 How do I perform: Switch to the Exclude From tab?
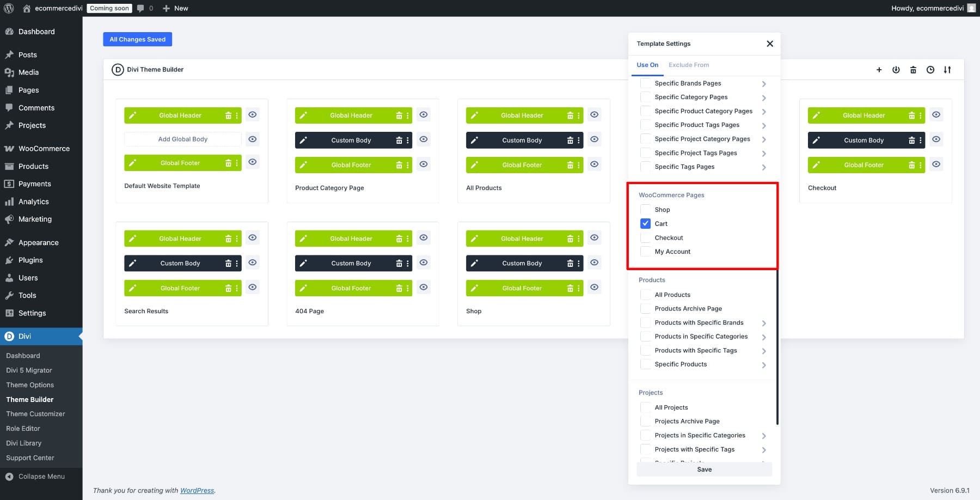(689, 65)
